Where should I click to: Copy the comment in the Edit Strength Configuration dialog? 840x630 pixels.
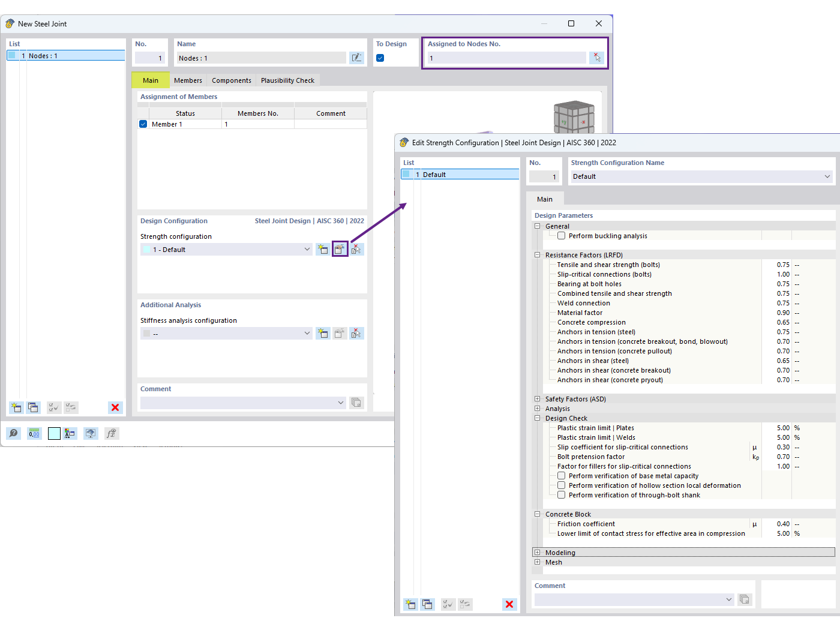tap(745, 599)
